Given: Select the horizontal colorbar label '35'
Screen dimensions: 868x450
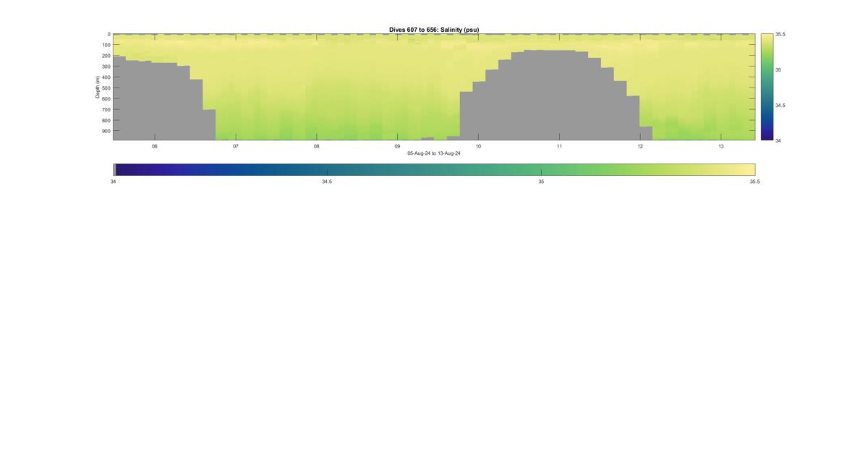Looking at the screenshot, I should click(541, 182).
